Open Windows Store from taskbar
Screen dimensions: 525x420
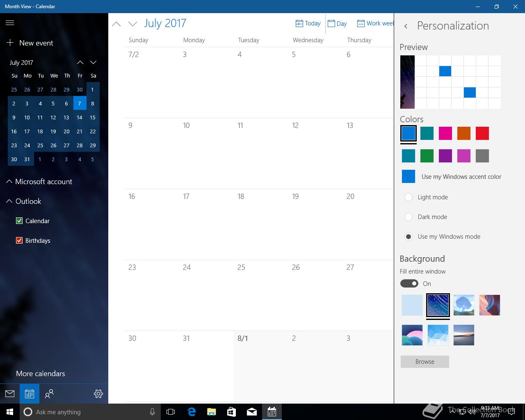(231, 412)
